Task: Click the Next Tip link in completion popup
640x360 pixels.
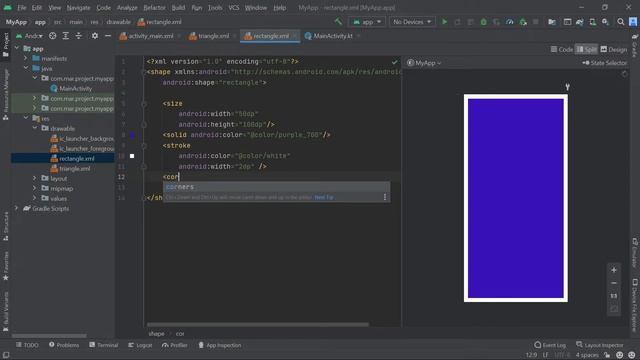Action: tap(324, 197)
